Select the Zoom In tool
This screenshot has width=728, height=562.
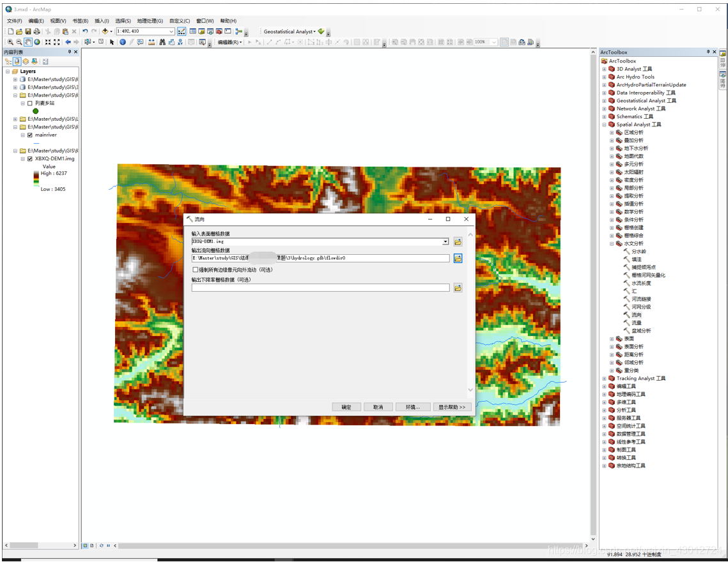point(10,42)
